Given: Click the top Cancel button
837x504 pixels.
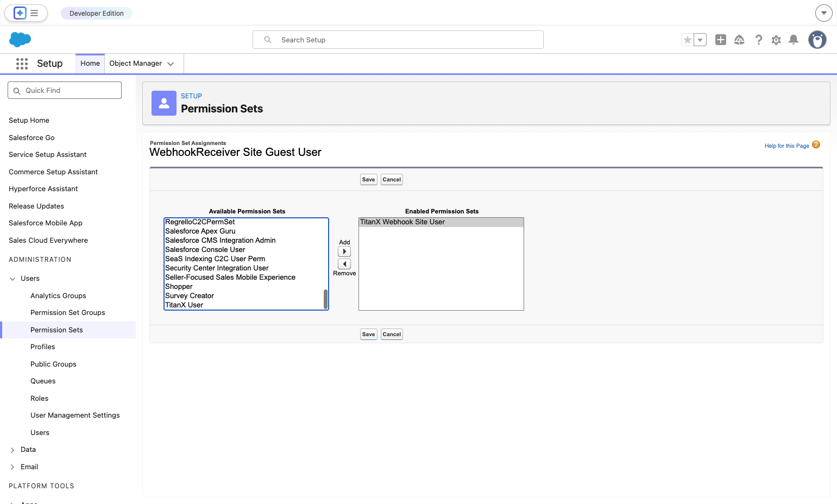Looking at the screenshot, I should pos(392,180).
